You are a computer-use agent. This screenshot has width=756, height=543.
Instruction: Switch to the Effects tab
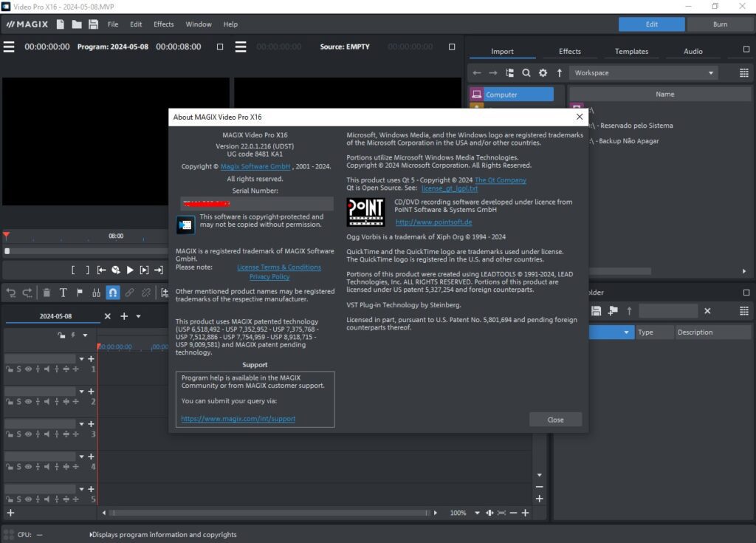569,51
